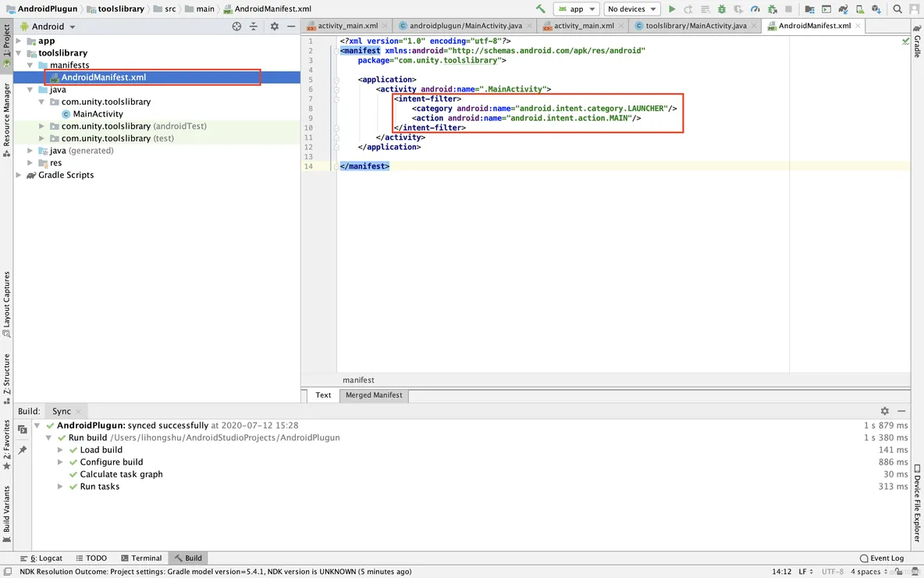Collapse the toolslibrary module node
The image size is (924, 578).
point(18,53)
